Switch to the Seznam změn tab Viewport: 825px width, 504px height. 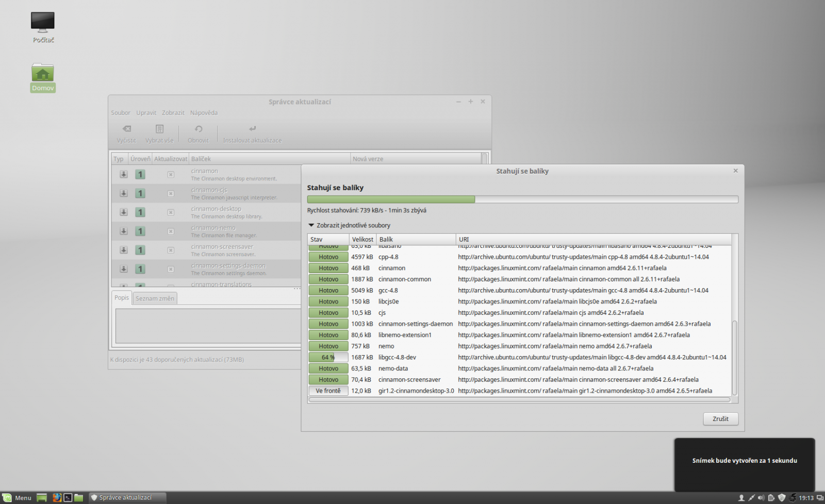pos(155,298)
